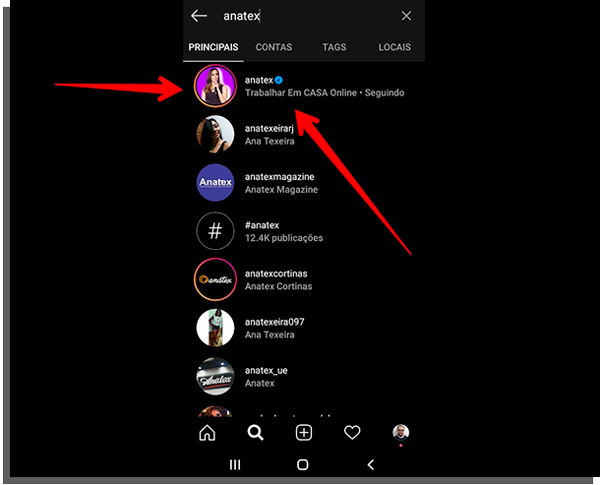The width and height of the screenshot is (600, 485).
Task: Open own profile avatar in bottom bar
Action: tap(401, 433)
